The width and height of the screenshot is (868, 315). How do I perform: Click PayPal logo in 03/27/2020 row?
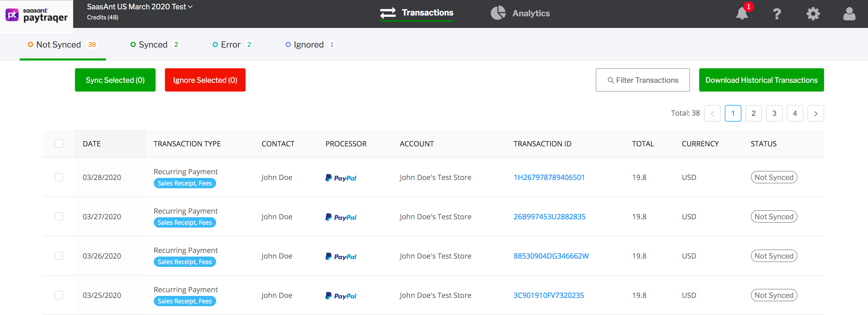tap(341, 217)
